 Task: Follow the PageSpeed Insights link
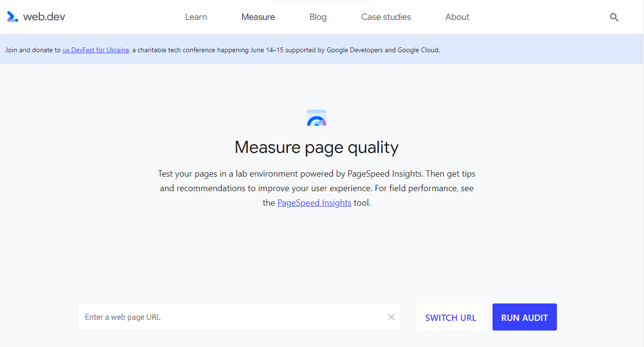click(314, 202)
